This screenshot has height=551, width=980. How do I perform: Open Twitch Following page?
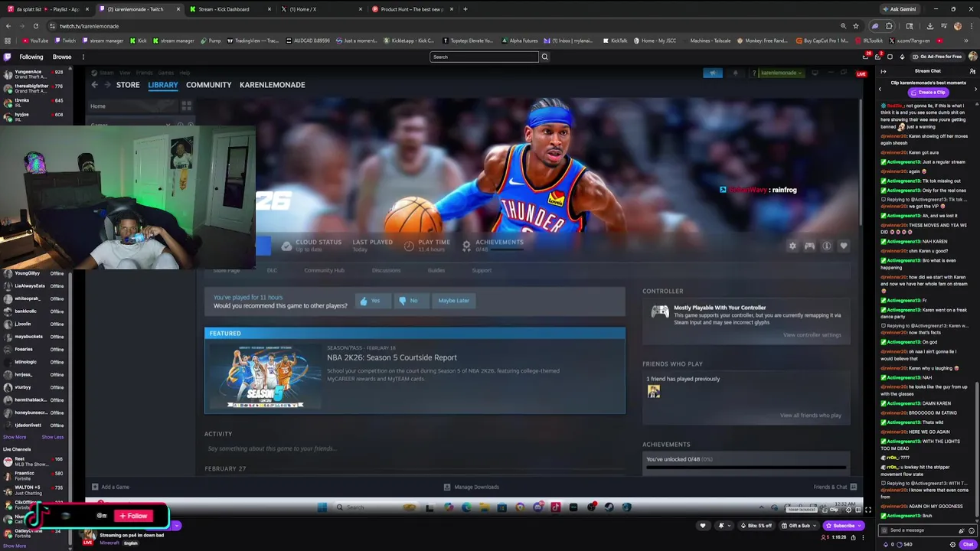[31, 57]
